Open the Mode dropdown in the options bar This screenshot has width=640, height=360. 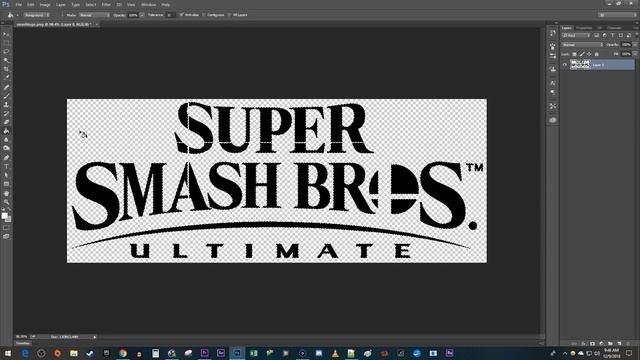[x=94, y=15]
